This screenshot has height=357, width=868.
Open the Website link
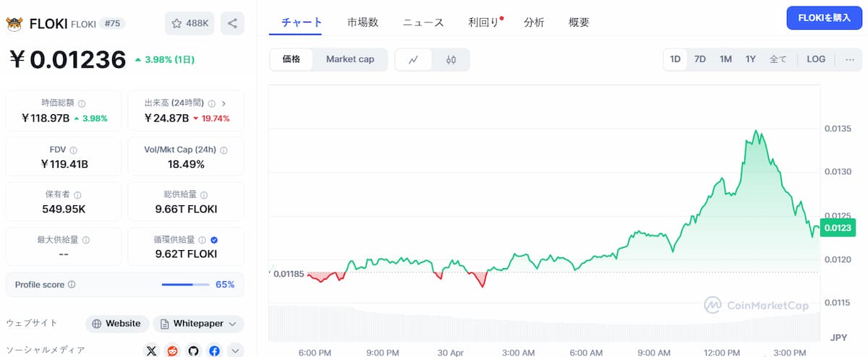[117, 324]
